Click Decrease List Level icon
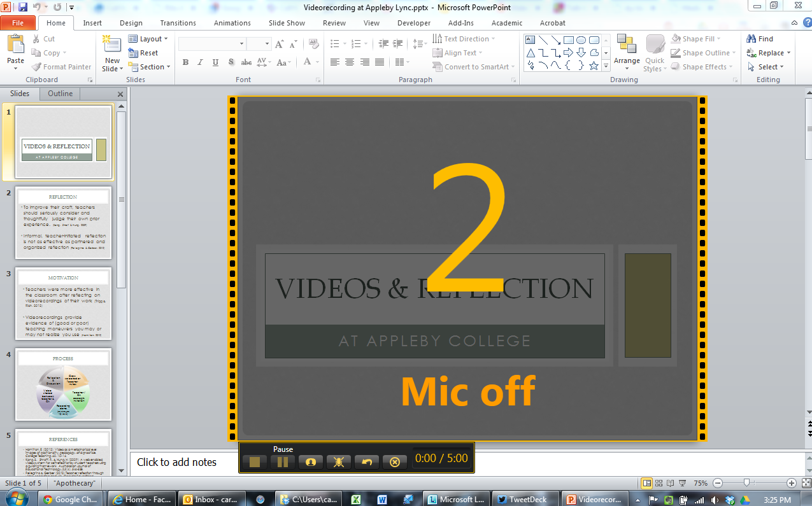The height and width of the screenshot is (506, 812). click(x=383, y=44)
